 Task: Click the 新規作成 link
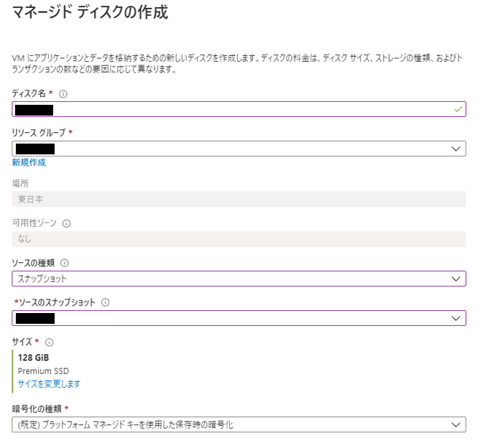tap(29, 163)
